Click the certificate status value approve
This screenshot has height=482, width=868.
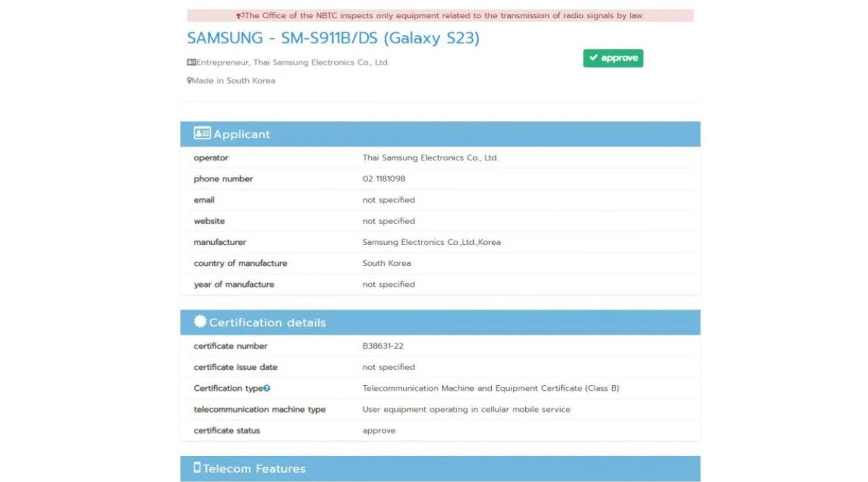pyautogui.click(x=378, y=430)
